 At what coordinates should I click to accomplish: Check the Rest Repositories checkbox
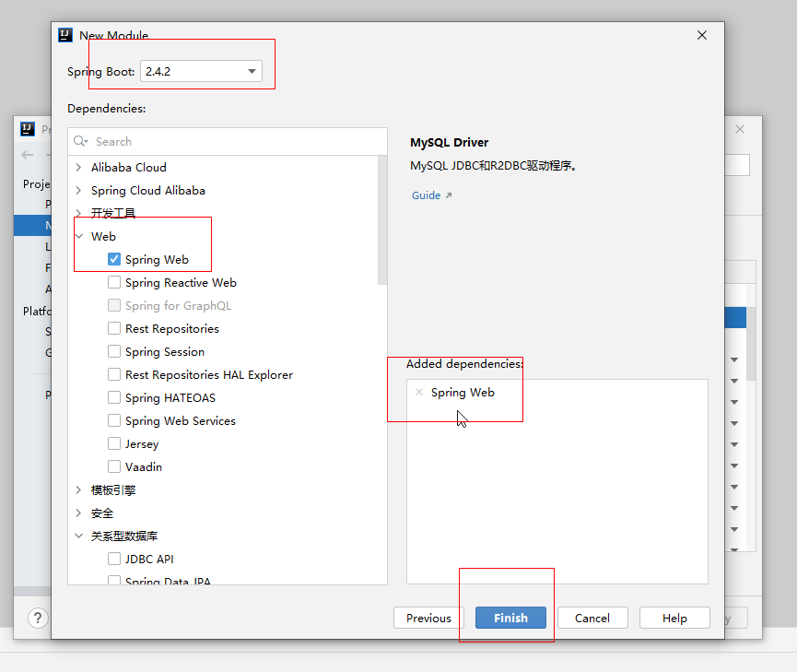click(x=114, y=328)
